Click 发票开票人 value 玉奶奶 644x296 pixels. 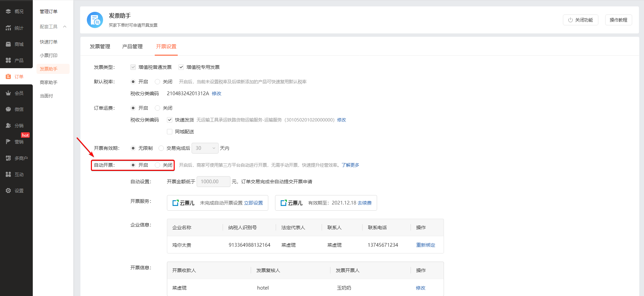[344, 288]
